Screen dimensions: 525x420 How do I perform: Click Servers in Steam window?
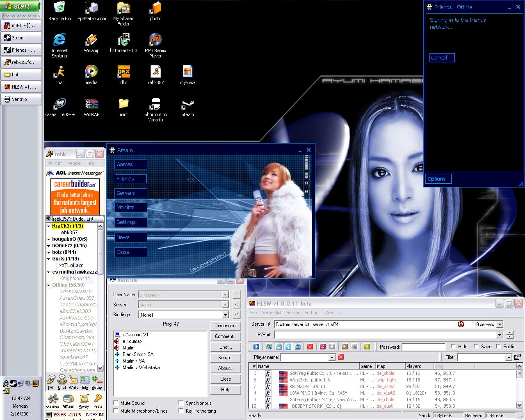(131, 193)
